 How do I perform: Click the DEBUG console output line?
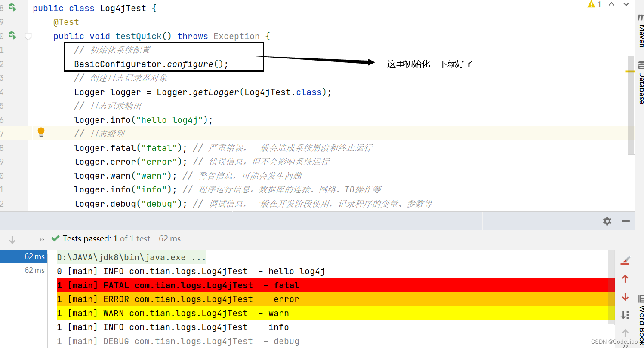pos(178,341)
